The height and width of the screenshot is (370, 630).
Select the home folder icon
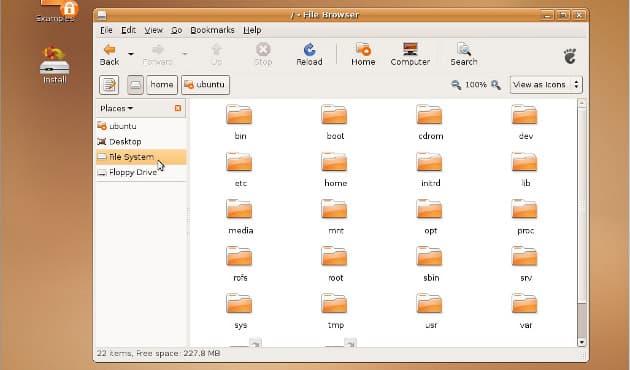click(334, 161)
